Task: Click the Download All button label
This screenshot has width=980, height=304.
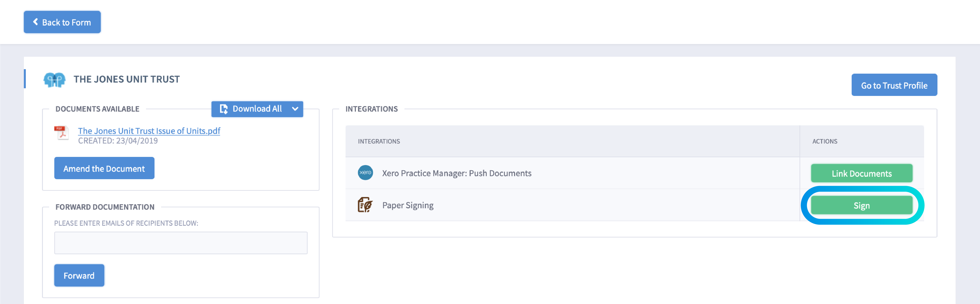Action: pyautogui.click(x=257, y=109)
